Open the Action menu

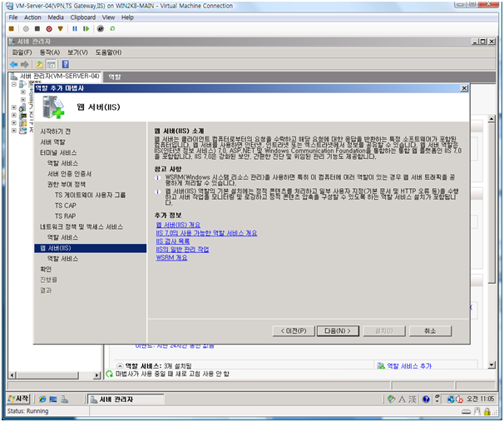(32, 17)
